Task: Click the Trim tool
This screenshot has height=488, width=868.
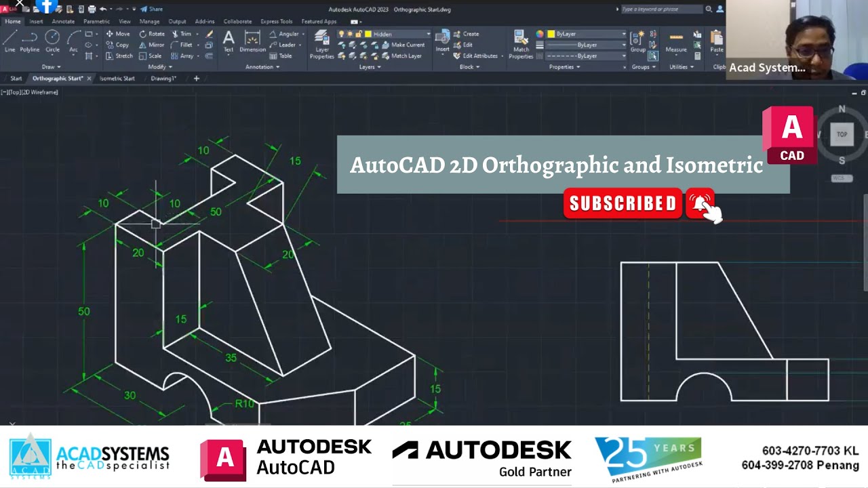Action: click(x=182, y=34)
